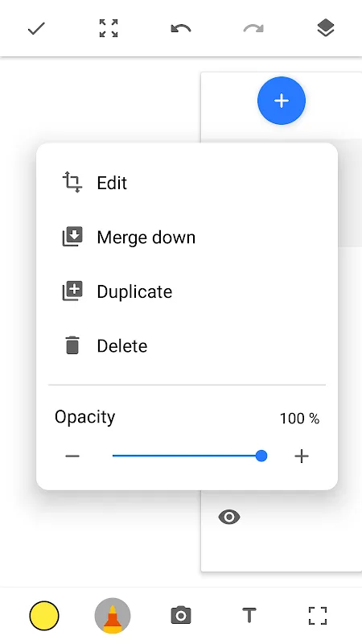Viewport: 362px width, 644px height.
Task: Select the marker brush tool
Action: click(113, 616)
